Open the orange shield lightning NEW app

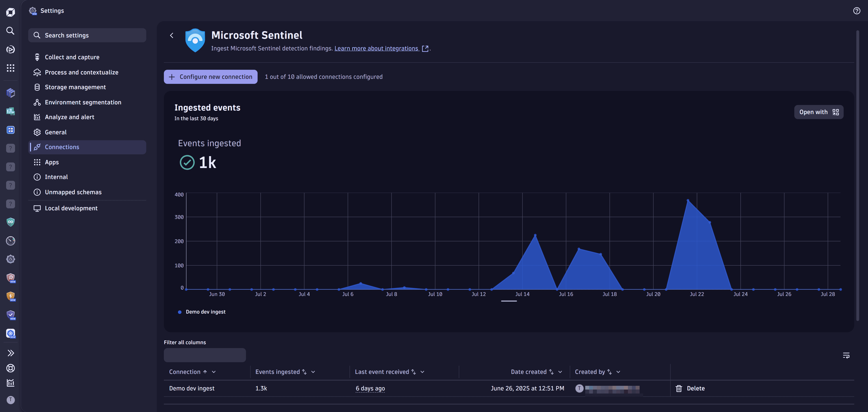[x=10, y=296]
